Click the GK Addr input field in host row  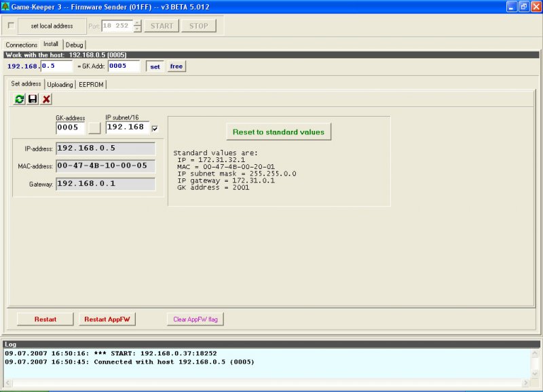124,66
